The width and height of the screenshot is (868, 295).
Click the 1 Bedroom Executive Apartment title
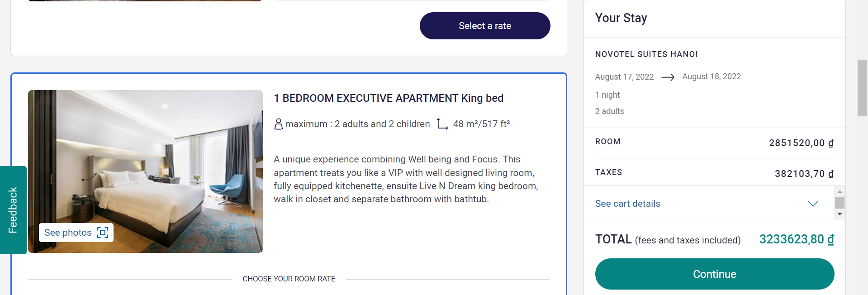coord(389,98)
